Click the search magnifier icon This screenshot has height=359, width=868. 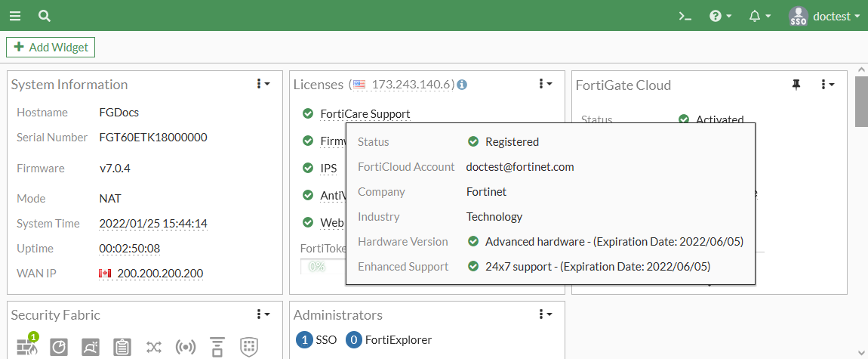pos(45,16)
